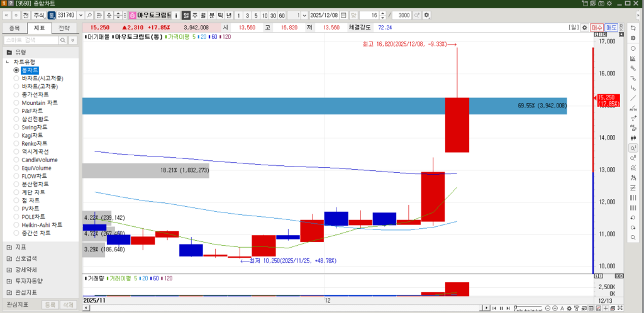Click the undo arrow in right toolbar
Screen dimensions: 644x313
[633, 217]
